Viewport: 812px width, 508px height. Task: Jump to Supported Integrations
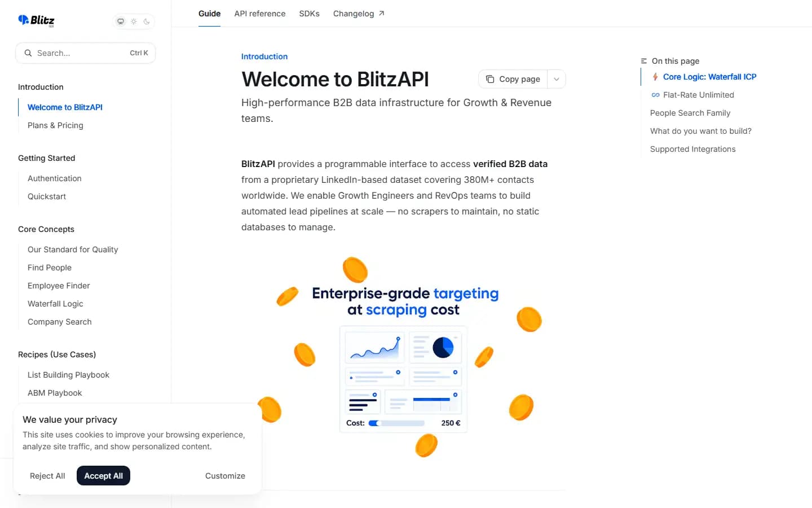tap(693, 149)
